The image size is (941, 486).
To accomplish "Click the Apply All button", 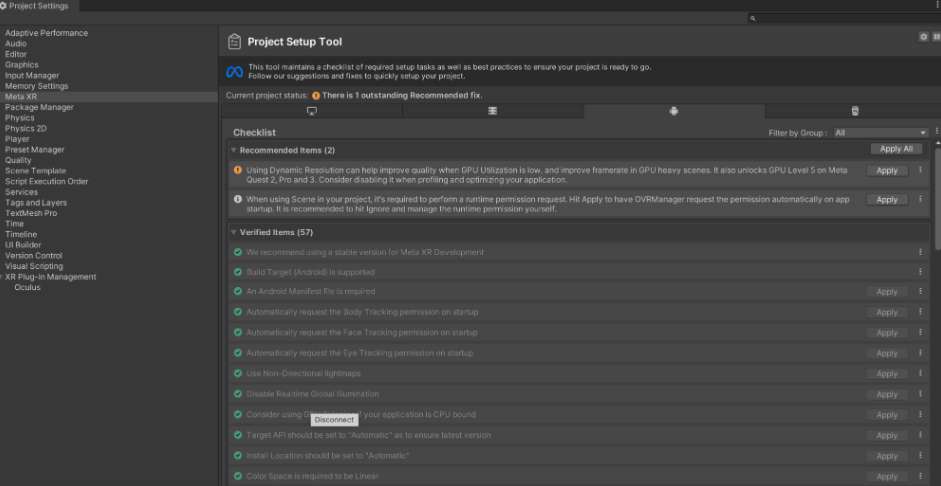I will tap(896, 149).
